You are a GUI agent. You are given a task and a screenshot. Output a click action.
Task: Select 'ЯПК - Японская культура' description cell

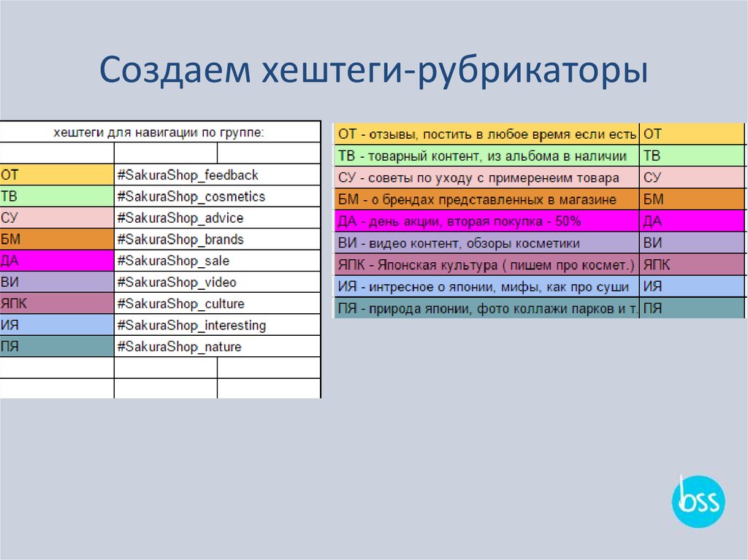click(486, 265)
